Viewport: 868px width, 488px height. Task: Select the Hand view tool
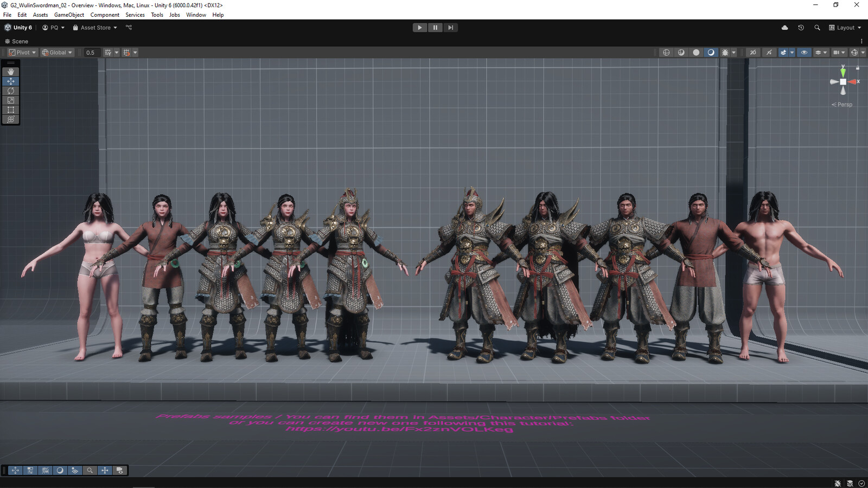point(11,72)
